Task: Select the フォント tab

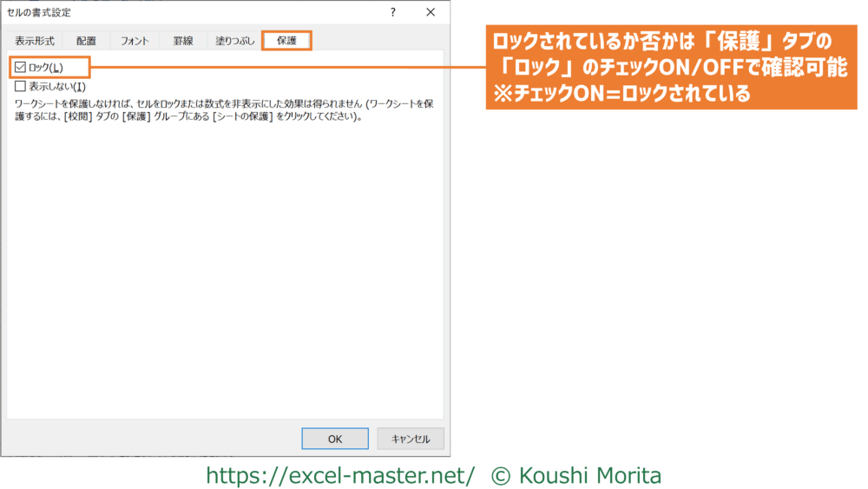Action: click(x=135, y=41)
